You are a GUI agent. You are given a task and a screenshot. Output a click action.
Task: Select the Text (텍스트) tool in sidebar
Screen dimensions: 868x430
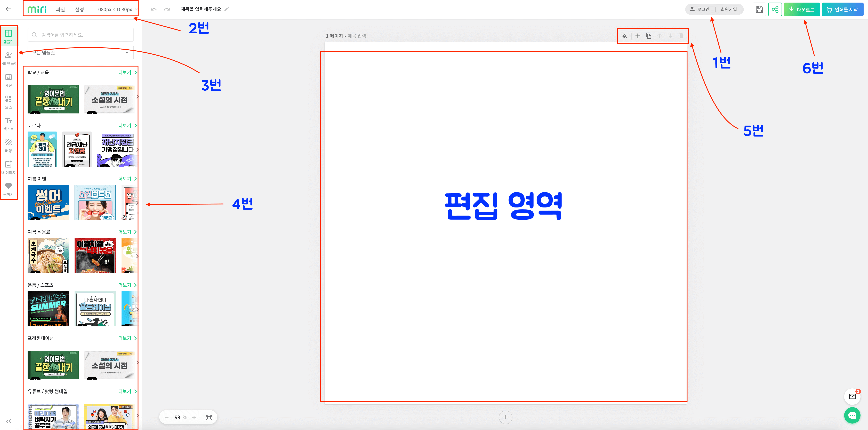pyautogui.click(x=8, y=124)
